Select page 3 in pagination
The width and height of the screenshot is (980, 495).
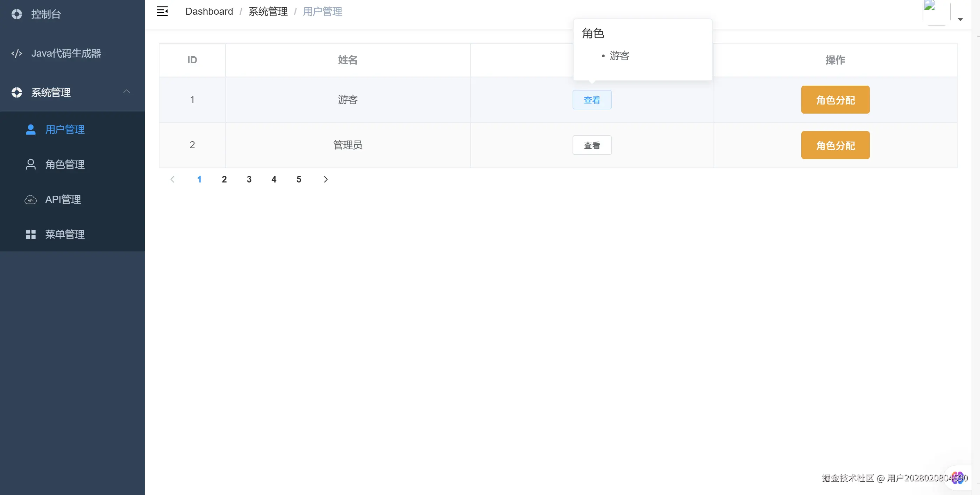click(249, 179)
